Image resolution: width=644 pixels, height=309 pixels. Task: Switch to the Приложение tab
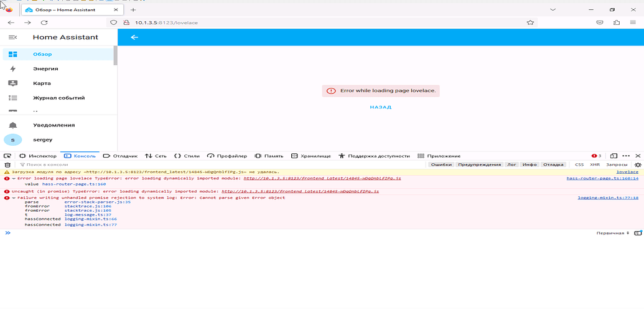tap(439, 156)
